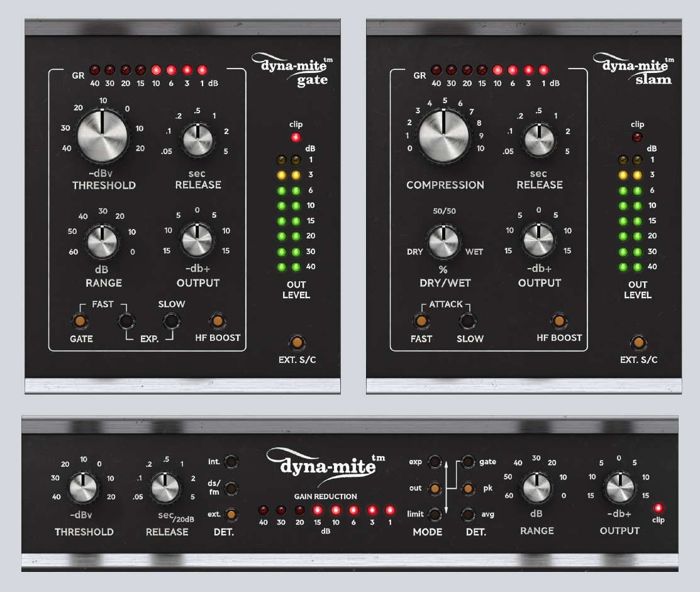Select exp mode on the rack unit
The image size is (700, 592).
435,462
